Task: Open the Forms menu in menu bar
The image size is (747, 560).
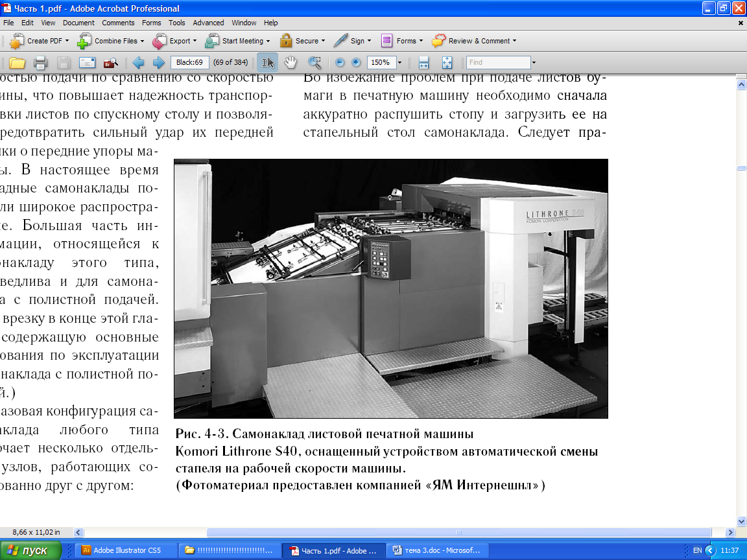Action: [x=152, y=23]
